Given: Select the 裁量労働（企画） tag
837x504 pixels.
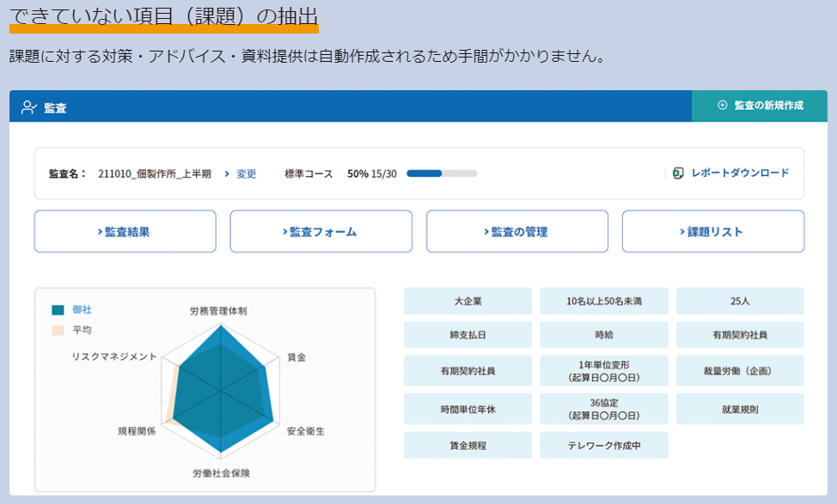Looking at the screenshot, I should (x=740, y=371).
